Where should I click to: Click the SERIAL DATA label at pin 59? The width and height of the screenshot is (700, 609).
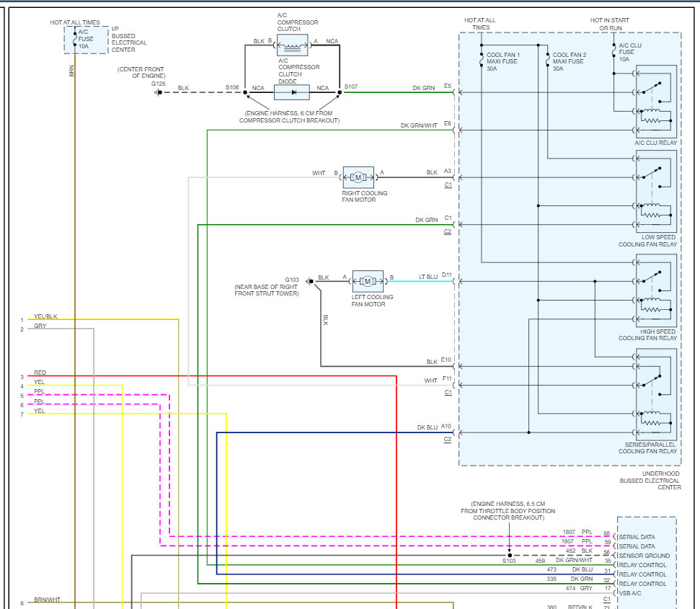point(637,546)
